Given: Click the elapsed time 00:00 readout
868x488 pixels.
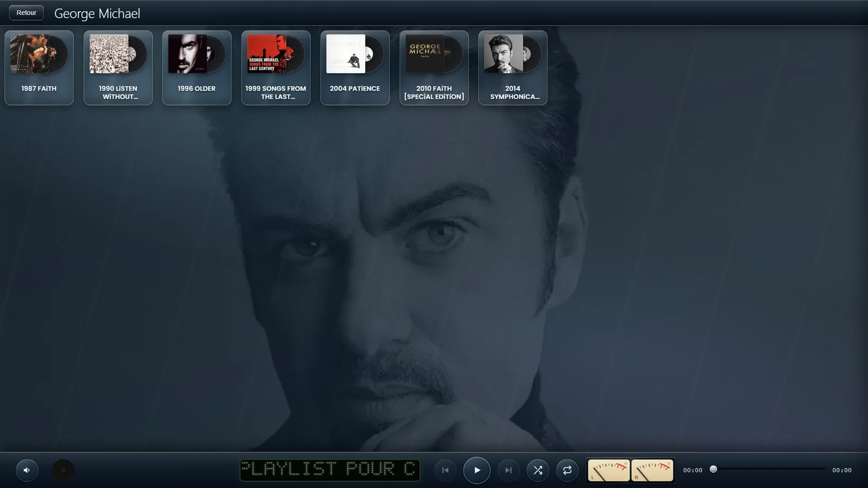Looking at the screenshot, I should [693, 470].
